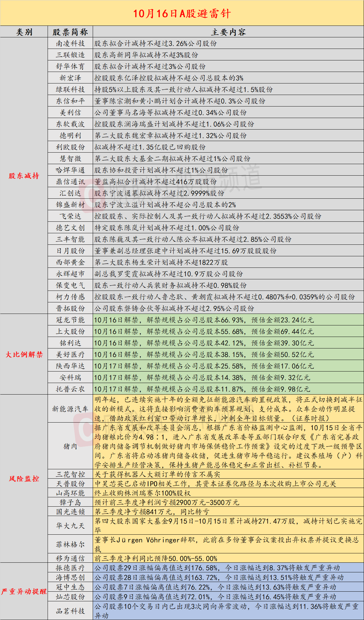Select stock name 托普云农
This screenshot has width=364, height=620.
[70, 389]
